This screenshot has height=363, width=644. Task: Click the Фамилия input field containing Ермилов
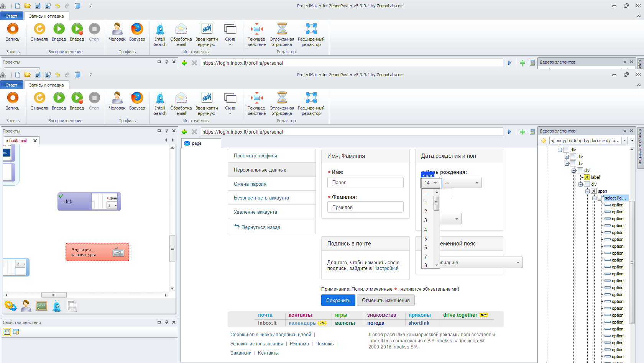coord(365,207)
